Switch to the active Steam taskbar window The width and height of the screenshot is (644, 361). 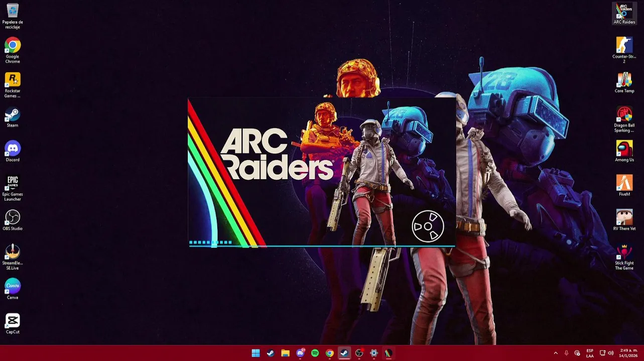tap(344, 353)
